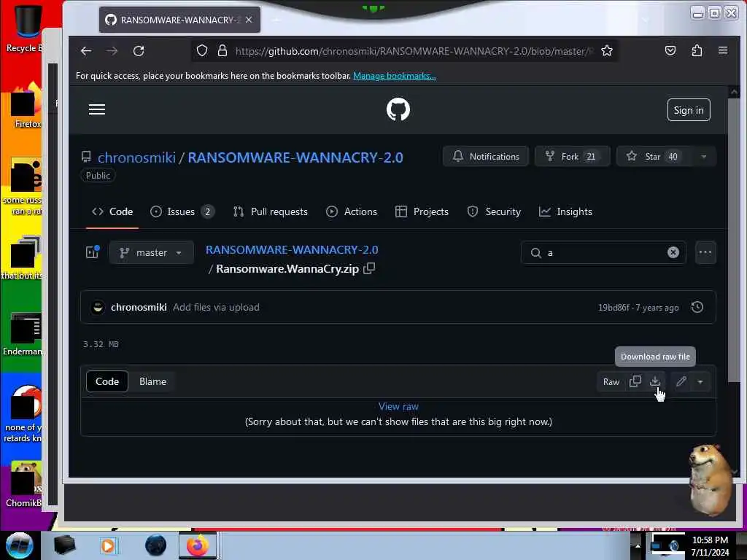Click the page vertical scrollbar thumb
Screen dimensions: 747x560
(734, 241)
